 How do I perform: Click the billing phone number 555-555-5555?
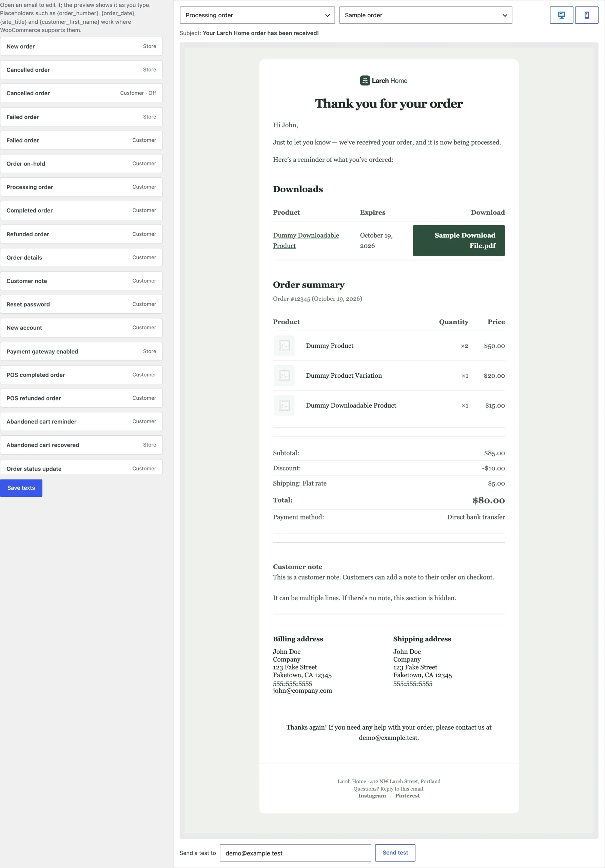pos(292,684)
